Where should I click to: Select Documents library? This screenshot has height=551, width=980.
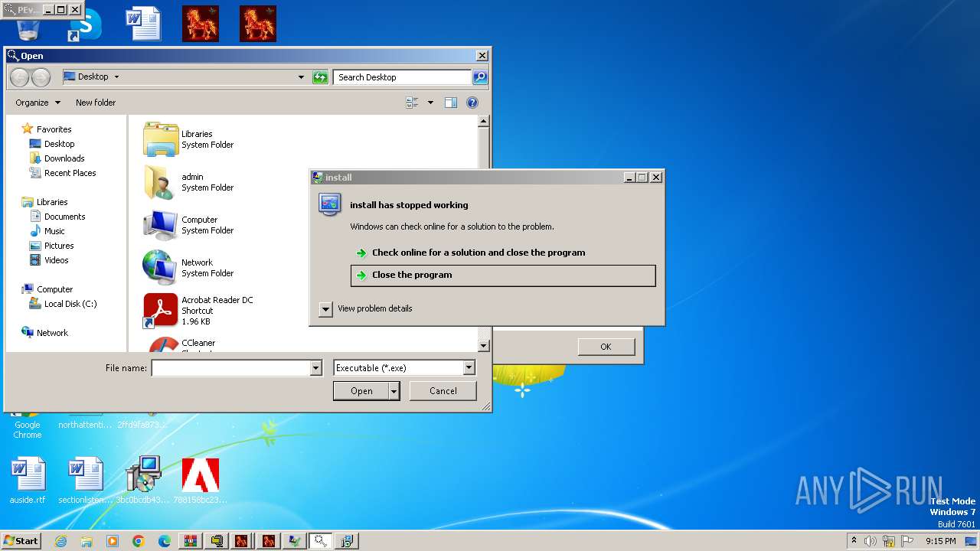pos(64,217)
